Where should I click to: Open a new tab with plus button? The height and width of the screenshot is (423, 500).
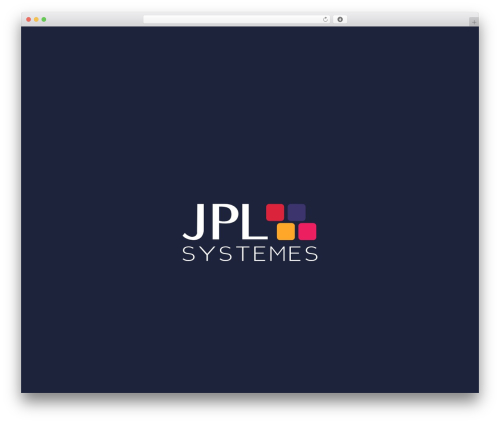pos(474,22)
